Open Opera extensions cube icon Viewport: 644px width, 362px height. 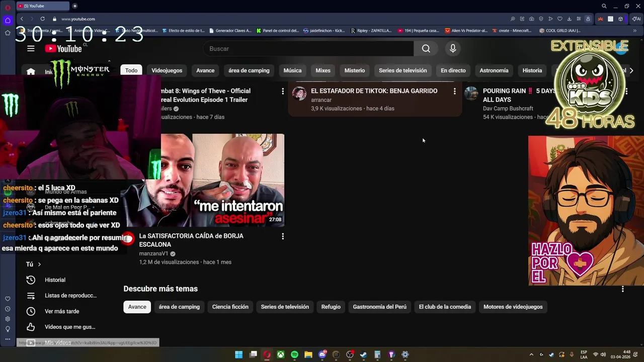(620, 19)
